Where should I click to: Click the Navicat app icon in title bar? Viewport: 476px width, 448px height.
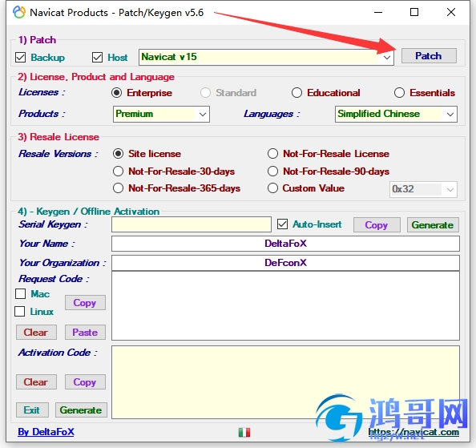coord(18,13)
